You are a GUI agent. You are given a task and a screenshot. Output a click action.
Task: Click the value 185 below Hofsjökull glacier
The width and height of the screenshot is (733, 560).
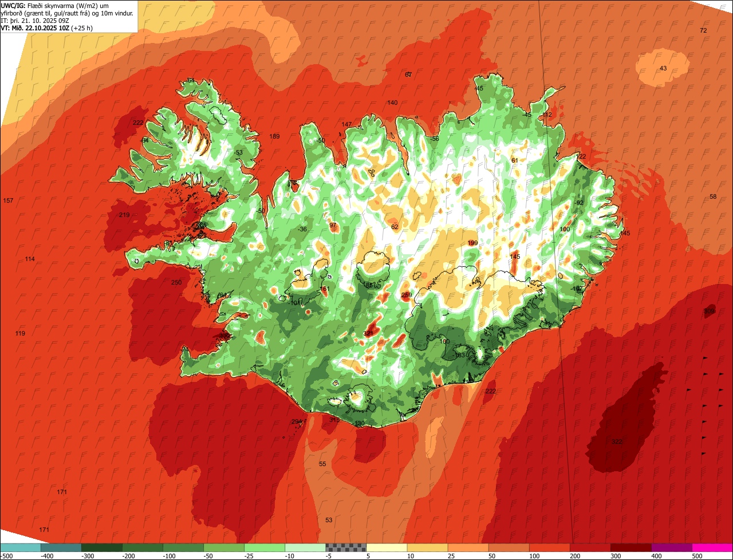tap(369, 285)
